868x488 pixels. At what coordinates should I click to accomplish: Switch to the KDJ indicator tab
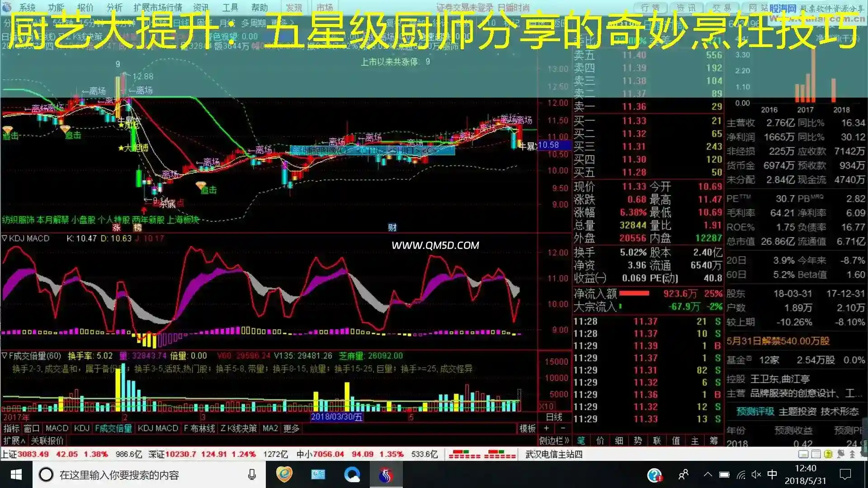pos(82,428)
